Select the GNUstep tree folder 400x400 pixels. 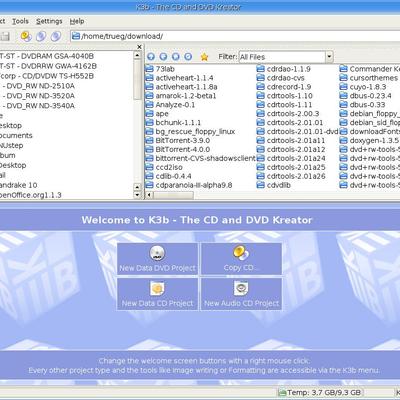tap(12, 145)
